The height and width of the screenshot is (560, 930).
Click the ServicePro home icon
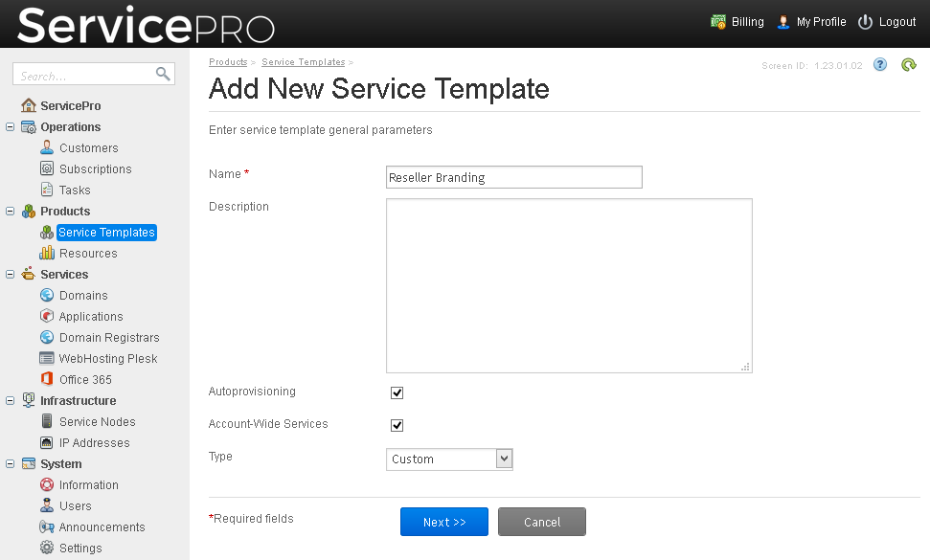29,105
